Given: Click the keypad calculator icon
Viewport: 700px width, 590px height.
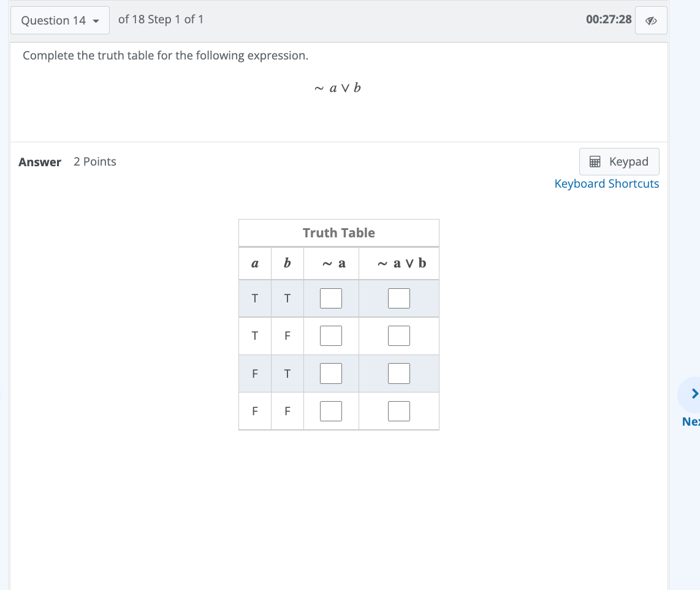Looking at the screenshot, I should (595, 162).
